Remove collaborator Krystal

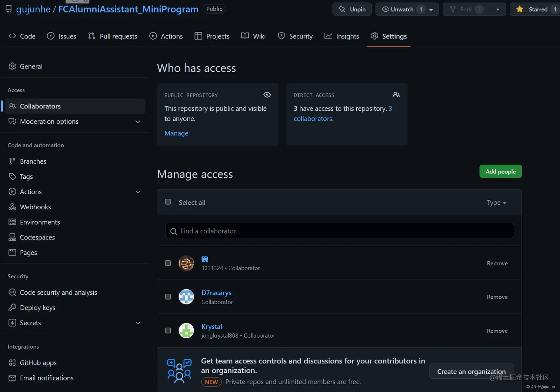497,331
